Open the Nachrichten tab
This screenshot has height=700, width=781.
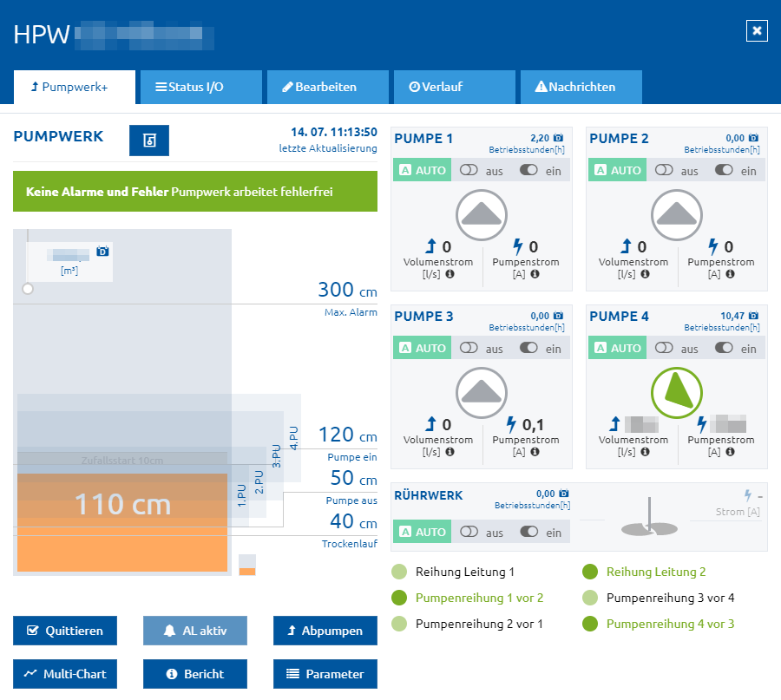pos(581,87)
